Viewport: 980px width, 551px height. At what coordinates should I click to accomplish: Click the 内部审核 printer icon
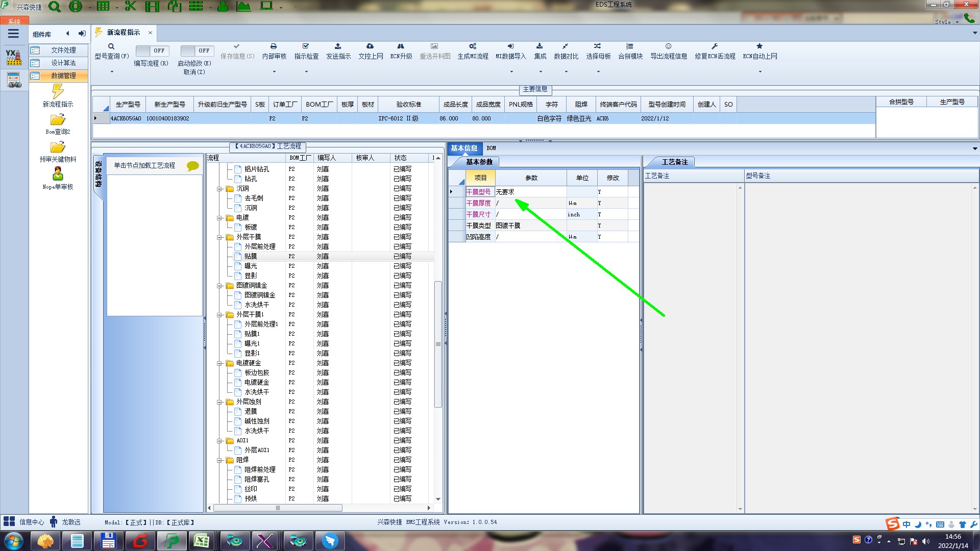[x=274, y=46]
